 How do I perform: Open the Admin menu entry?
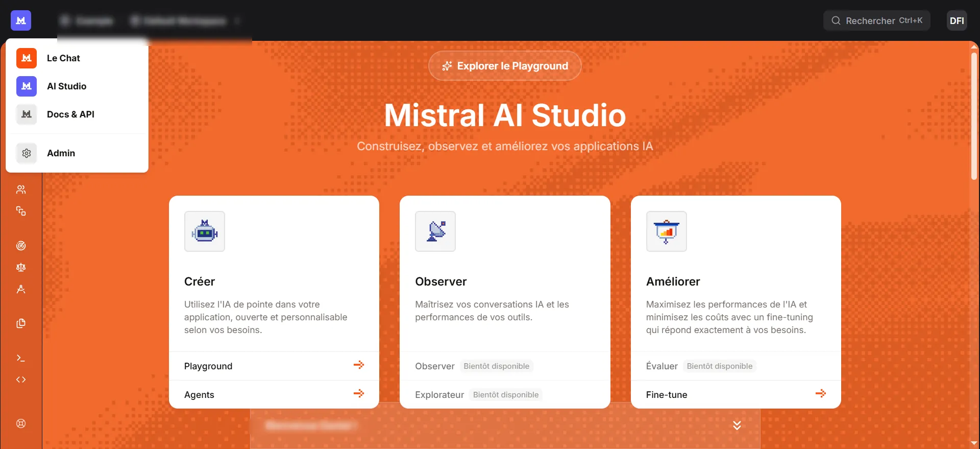(x=77, y=153)
